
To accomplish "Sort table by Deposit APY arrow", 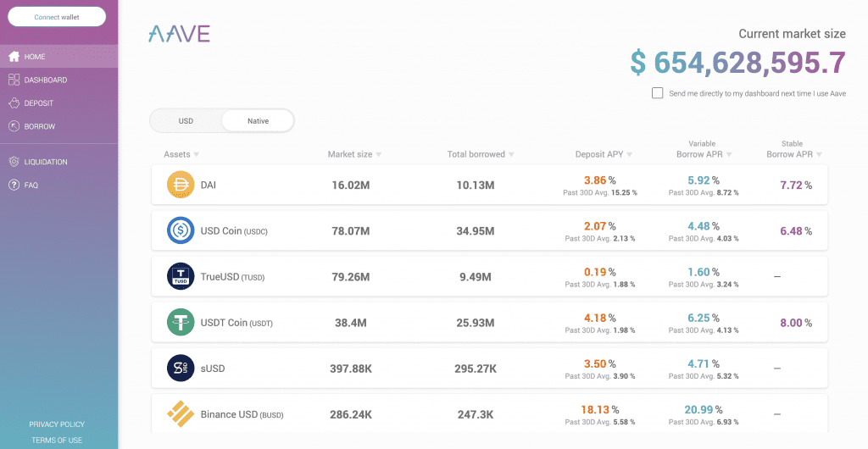I will (x=630, y=155).
